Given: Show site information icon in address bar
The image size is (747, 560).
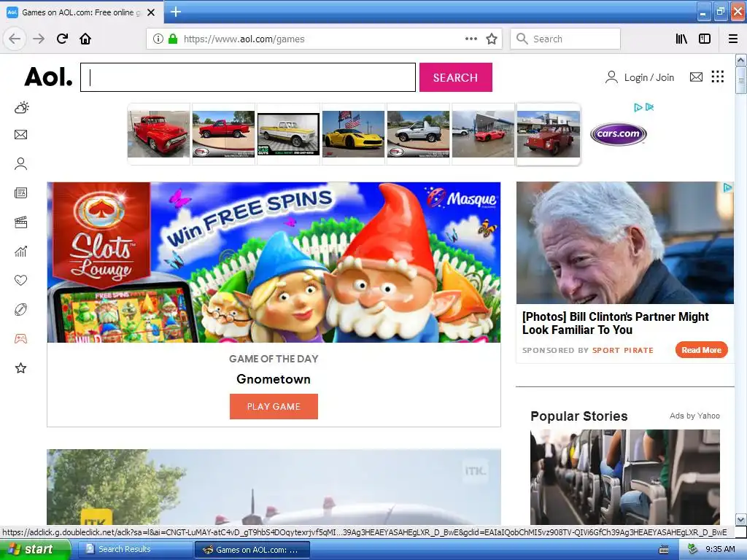Looking at the screenshot, I should pos(158,39).
